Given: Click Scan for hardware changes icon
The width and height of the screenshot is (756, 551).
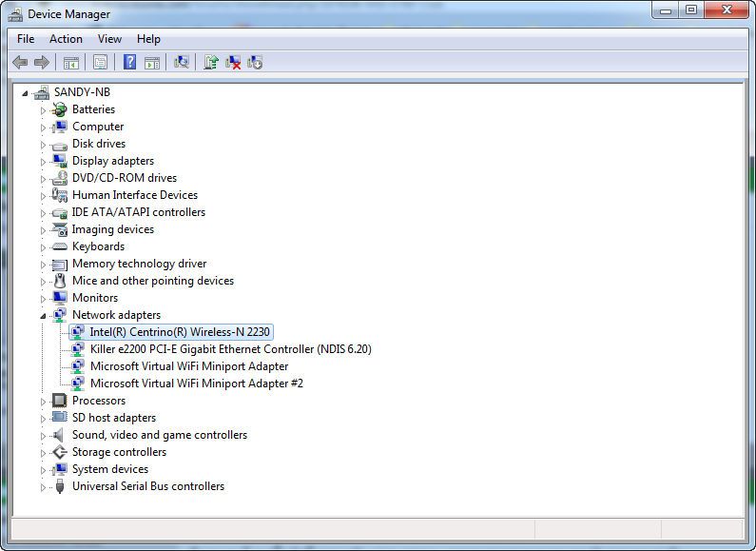Looking at the screenshot, I should point(181,63).
